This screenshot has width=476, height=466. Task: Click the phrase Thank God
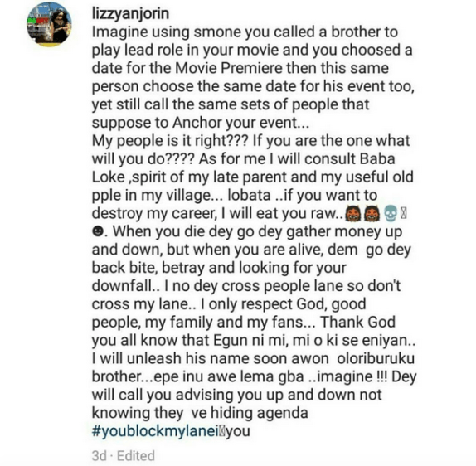(x=358, y=322)
